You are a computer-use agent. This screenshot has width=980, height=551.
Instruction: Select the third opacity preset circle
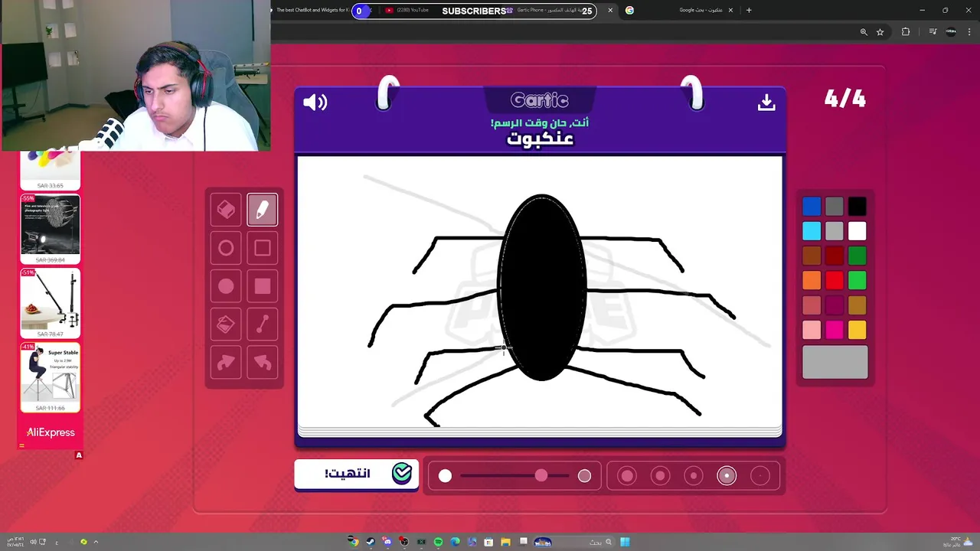(x=694, y=476)
